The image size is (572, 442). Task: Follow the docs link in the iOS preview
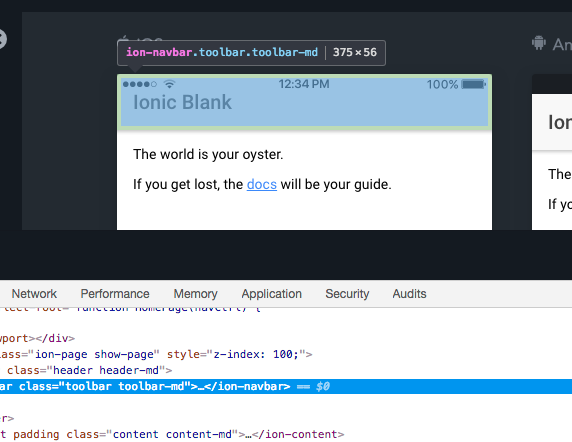262,185
